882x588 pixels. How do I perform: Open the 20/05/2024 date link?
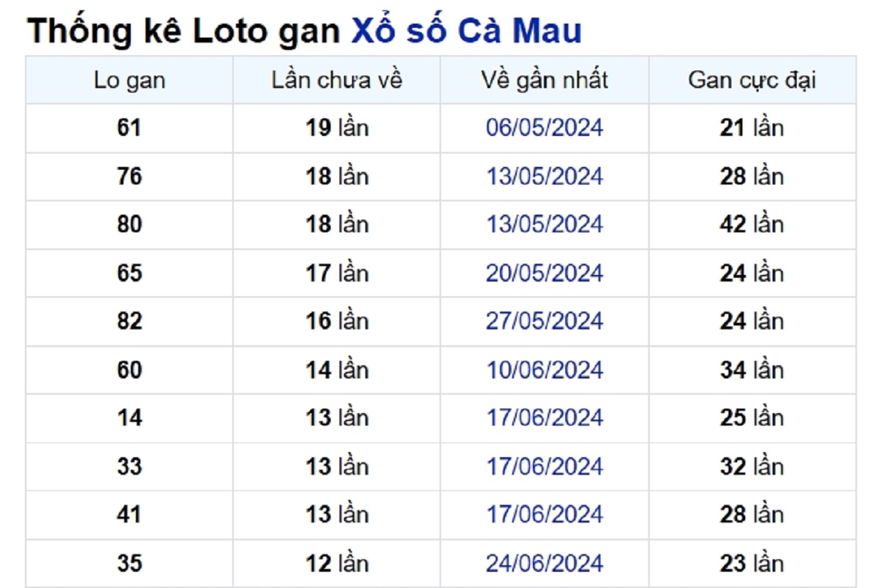(545, 273)
